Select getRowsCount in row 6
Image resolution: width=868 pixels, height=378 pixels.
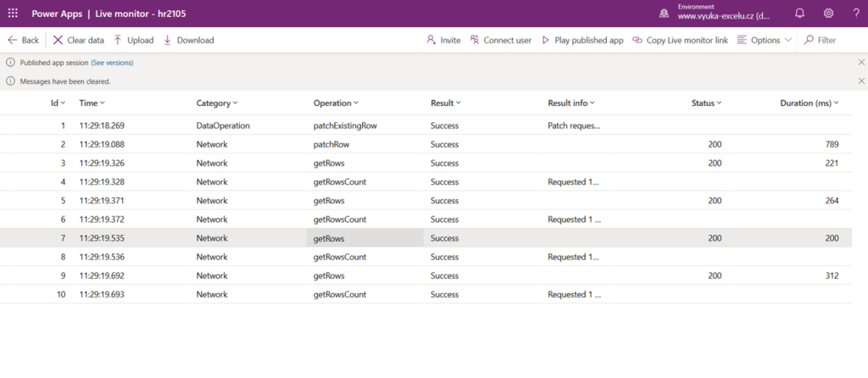point(340,220)
